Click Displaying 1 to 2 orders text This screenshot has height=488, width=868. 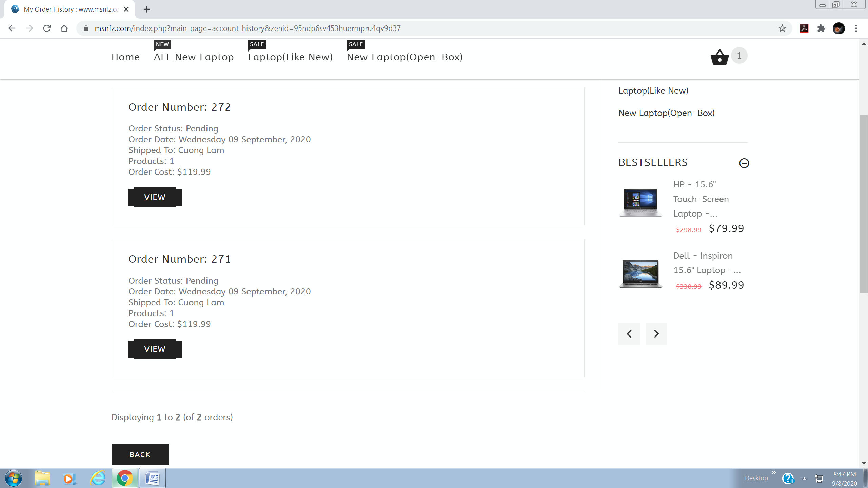pyautogui.click(x=172, y=417)
